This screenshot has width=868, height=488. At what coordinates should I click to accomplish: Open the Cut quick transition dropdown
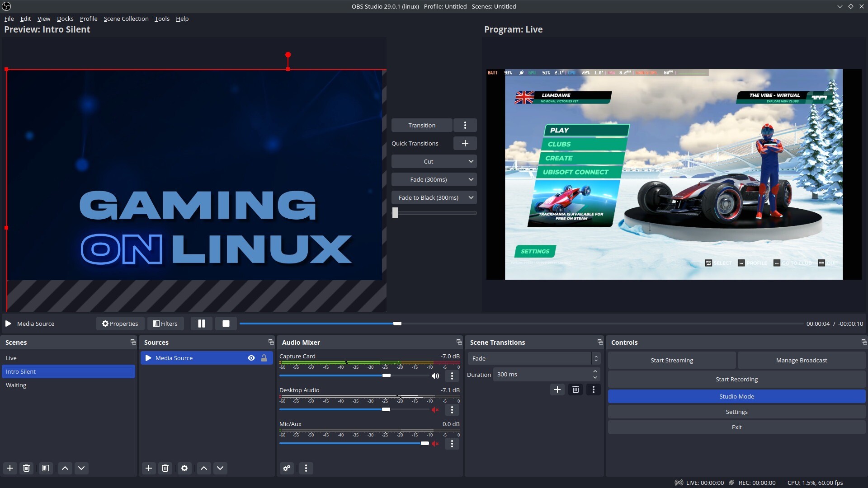(471, 161)
